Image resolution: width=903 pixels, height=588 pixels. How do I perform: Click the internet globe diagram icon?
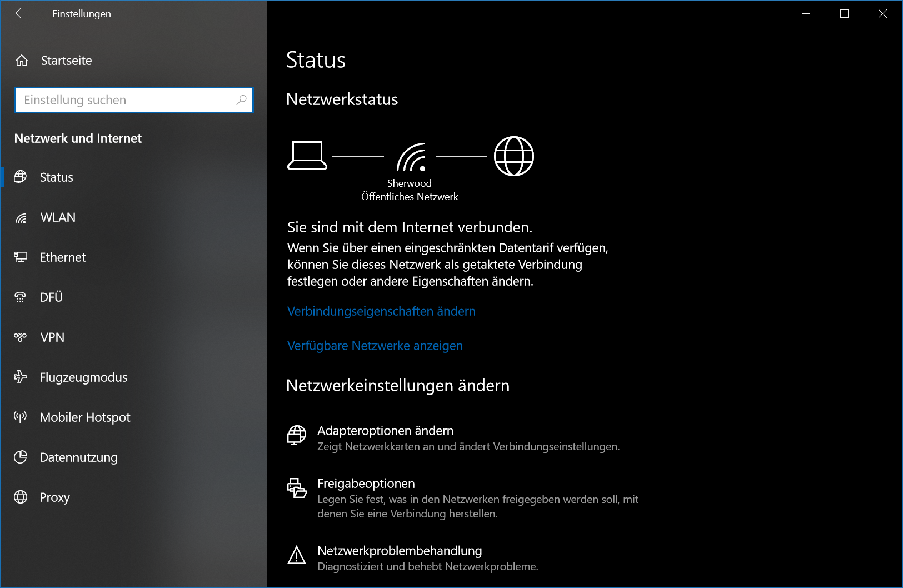(x=514, y=156)
